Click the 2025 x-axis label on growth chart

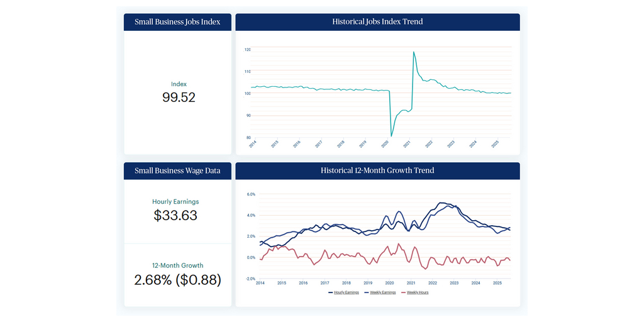coord(497,283)
